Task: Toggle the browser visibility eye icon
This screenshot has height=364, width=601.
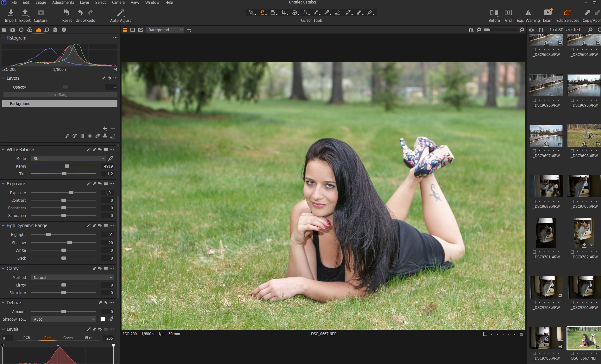Action: click(x=531, y=30)
